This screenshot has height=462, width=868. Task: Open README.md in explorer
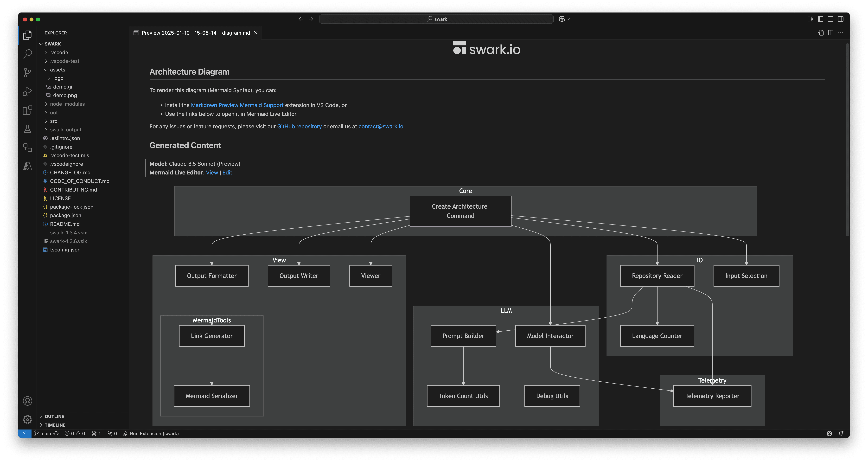click(65, 224)
